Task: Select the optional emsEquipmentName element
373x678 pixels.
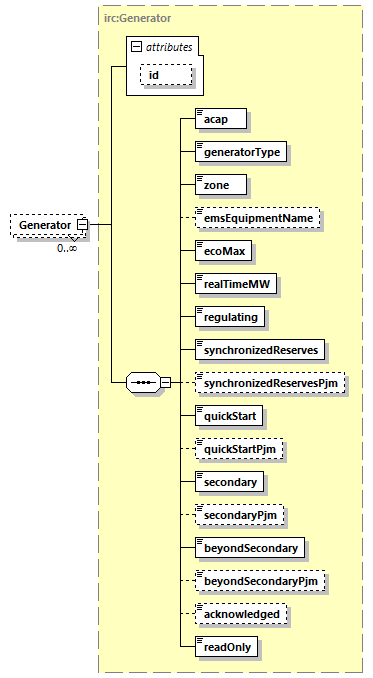Action: tap(258, 218)
